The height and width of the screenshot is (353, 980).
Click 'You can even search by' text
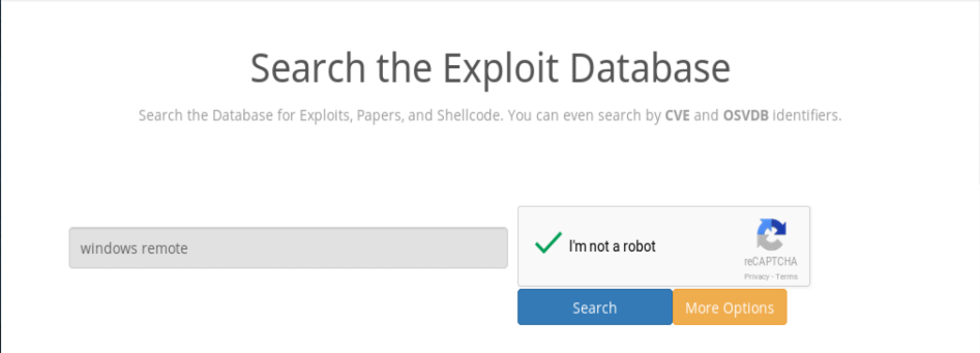pos(584,115)
